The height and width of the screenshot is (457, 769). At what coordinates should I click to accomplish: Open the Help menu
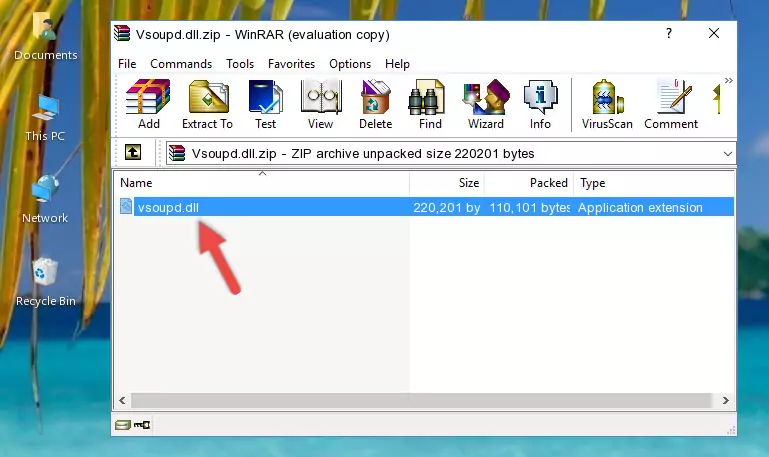click(x=397, y=64)
